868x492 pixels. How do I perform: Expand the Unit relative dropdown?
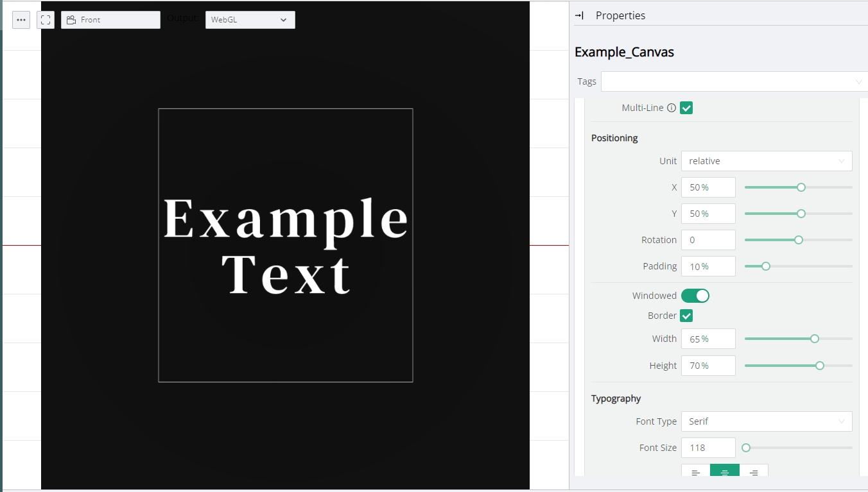(x=766, y=161)
